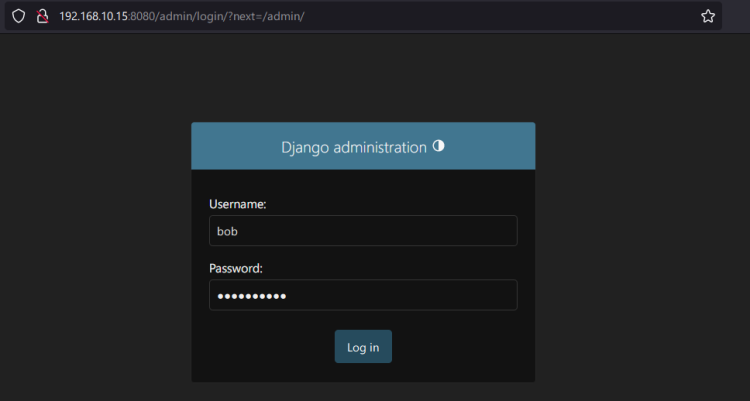This screenshot has height=401, width=750.
Task: Click the Log in button
Action: [x=363, y=346]
